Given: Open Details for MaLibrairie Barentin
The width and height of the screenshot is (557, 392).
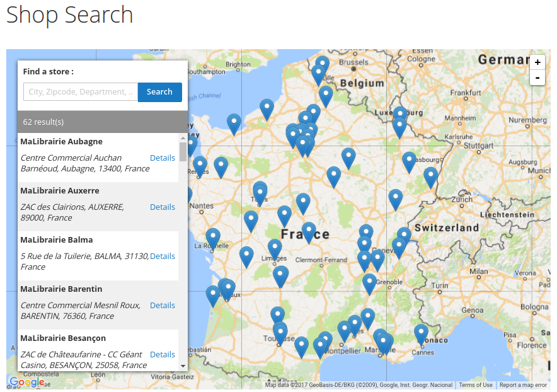Looking at the screenshot, I should pyautogui.click(x=163, y=305).
